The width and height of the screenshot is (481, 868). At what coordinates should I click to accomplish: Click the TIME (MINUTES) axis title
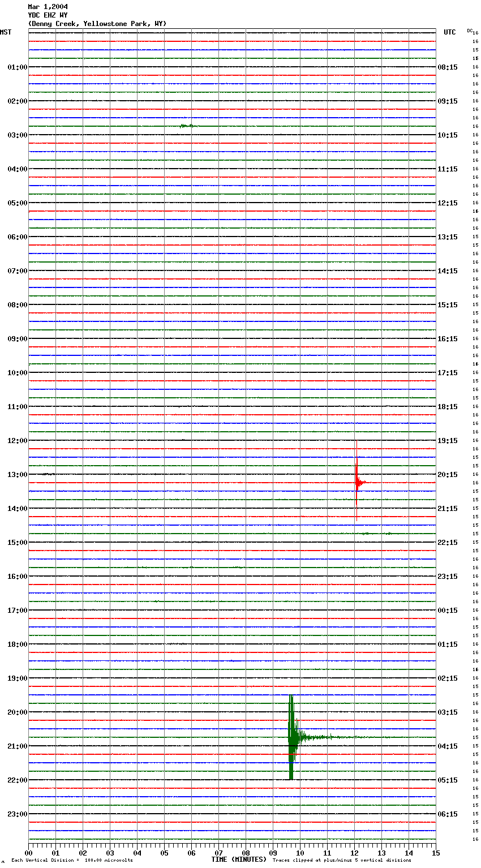click(239, 860)
